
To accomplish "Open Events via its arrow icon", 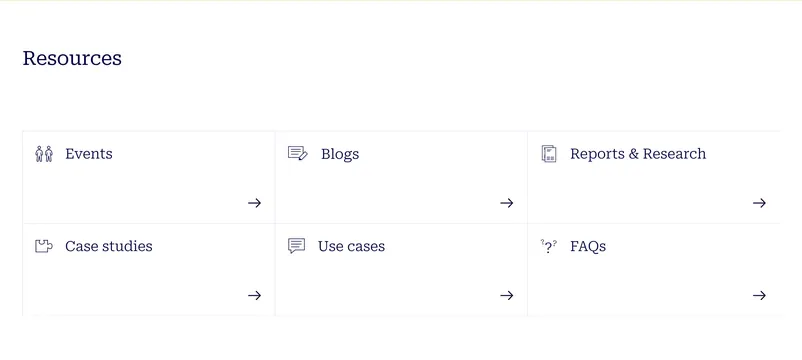I will (254, 203).
